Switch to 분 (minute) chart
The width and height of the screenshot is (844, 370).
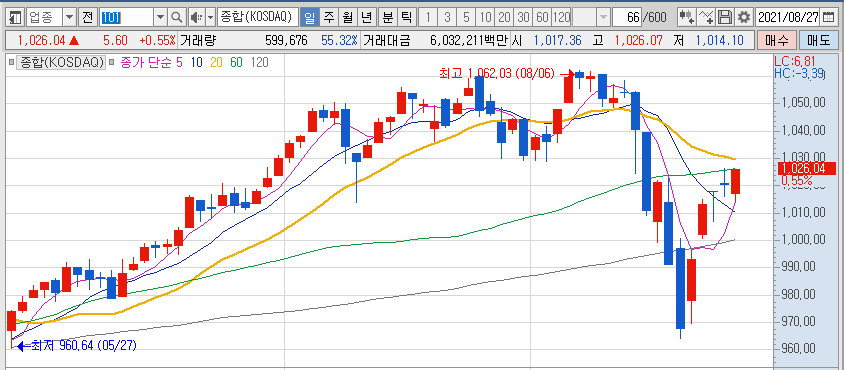click(x=388, y=18)
